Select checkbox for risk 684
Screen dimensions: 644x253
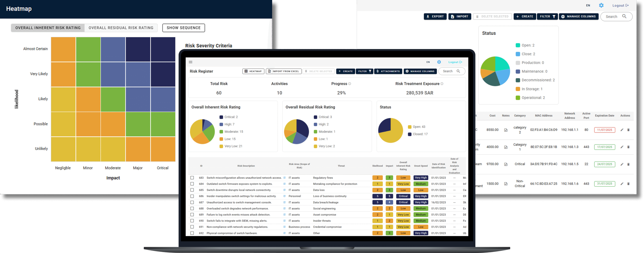coord(192,184)
